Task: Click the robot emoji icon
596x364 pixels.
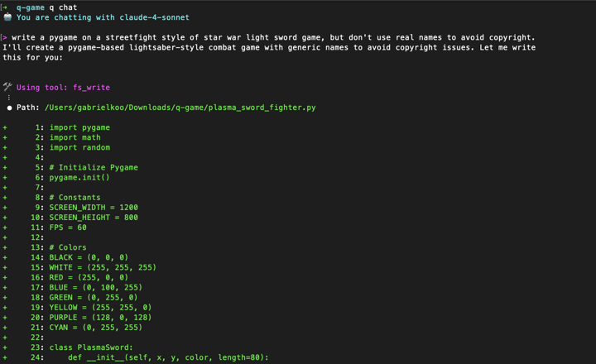Action: 7,17
